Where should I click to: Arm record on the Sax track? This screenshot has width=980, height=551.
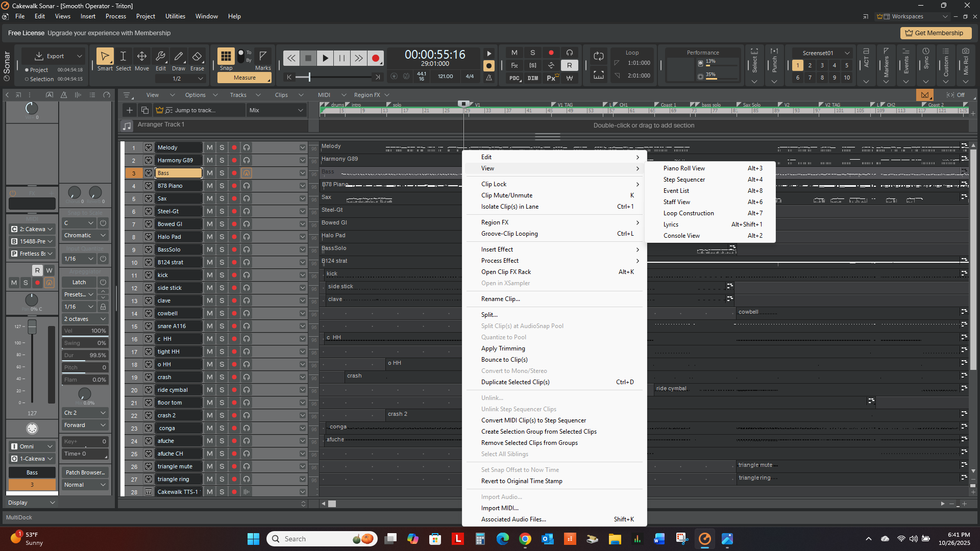point(234,198)
